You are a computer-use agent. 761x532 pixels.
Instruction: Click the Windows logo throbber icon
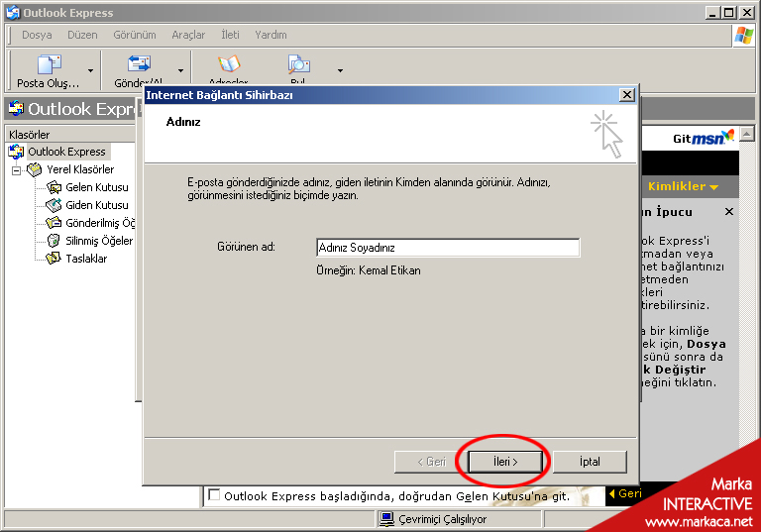point(744,35)
